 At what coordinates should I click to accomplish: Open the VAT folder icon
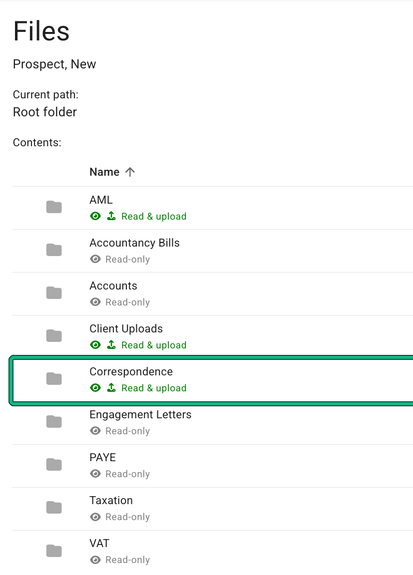[54, 550]
